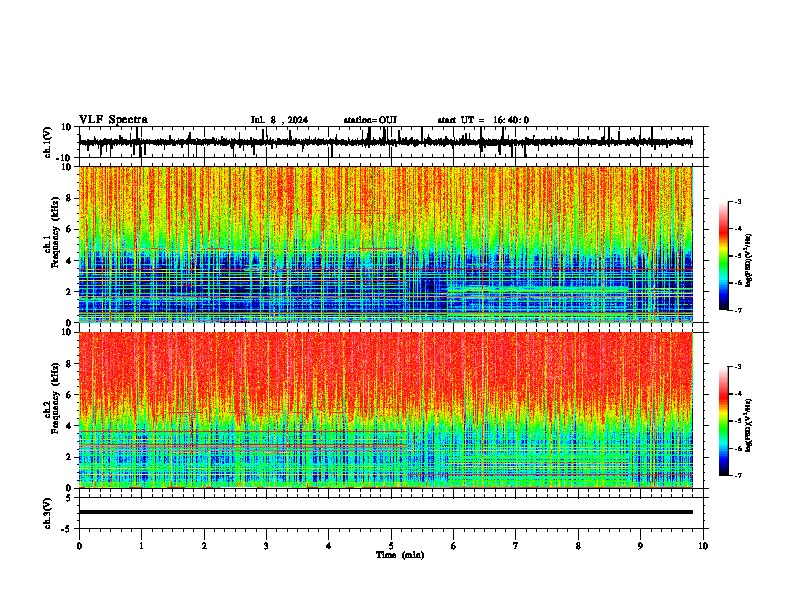Click the "-7" label on ch.1 color bar
The image size is (792, 612).
click(x=736, y=310)
